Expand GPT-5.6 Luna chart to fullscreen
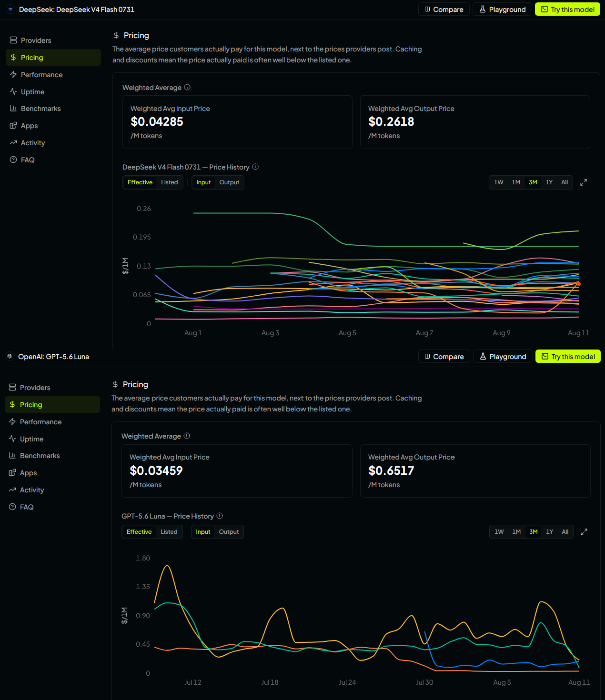 coord(584,532)
